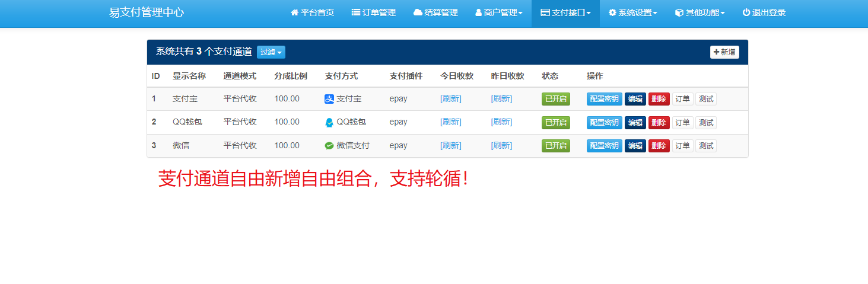Click the QQ penguin icon in QQ钱包 row
Viewport: 868px width, 284px height.
(x=329, y=122)
